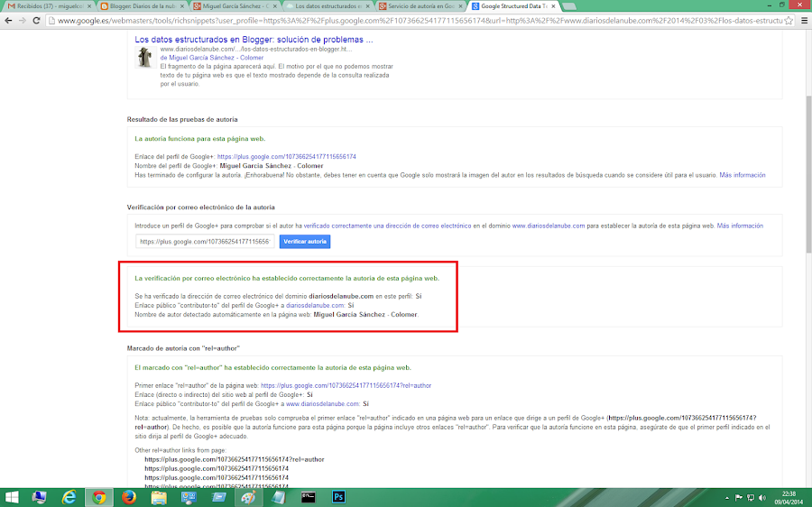This screenshot has height=507, width=812.
Task: Click the network tray icon
Action: point(750,498)
